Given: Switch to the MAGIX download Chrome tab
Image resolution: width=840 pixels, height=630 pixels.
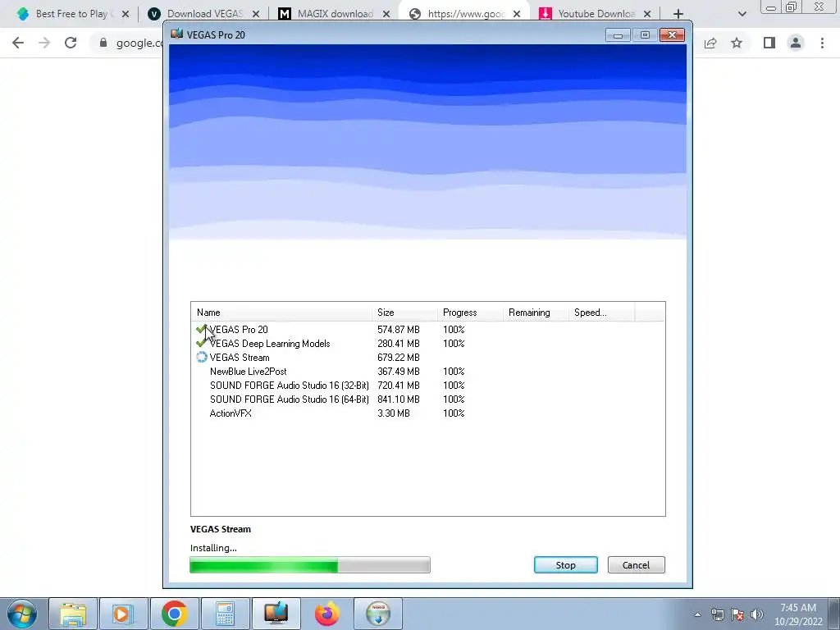Looking at the screenshot, I should tap(335, 14).
